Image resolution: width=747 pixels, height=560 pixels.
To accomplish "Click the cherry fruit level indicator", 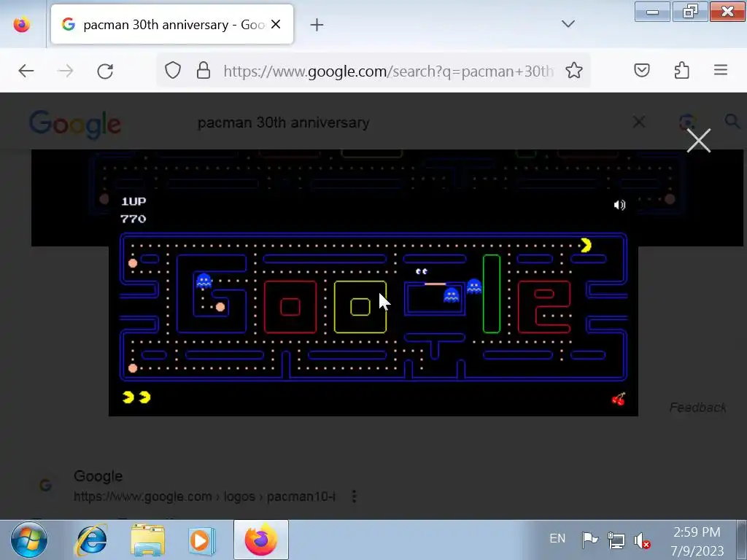I will pos(619,399).
